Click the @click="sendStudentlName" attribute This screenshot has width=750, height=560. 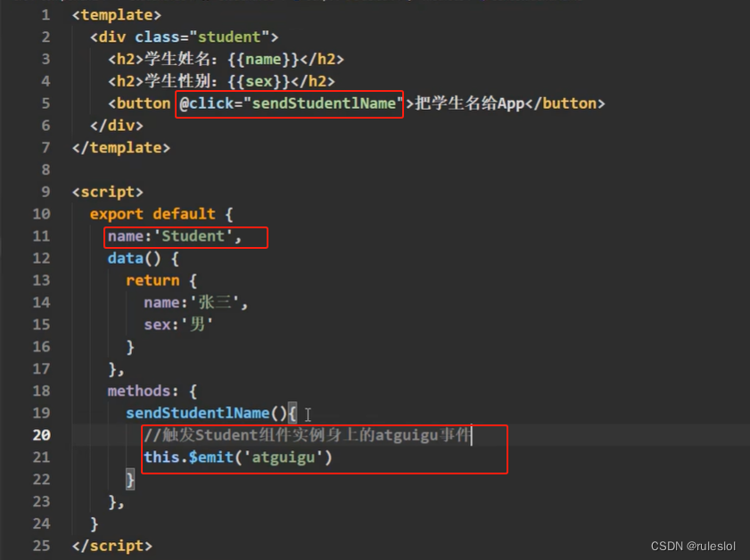(292, 103)
